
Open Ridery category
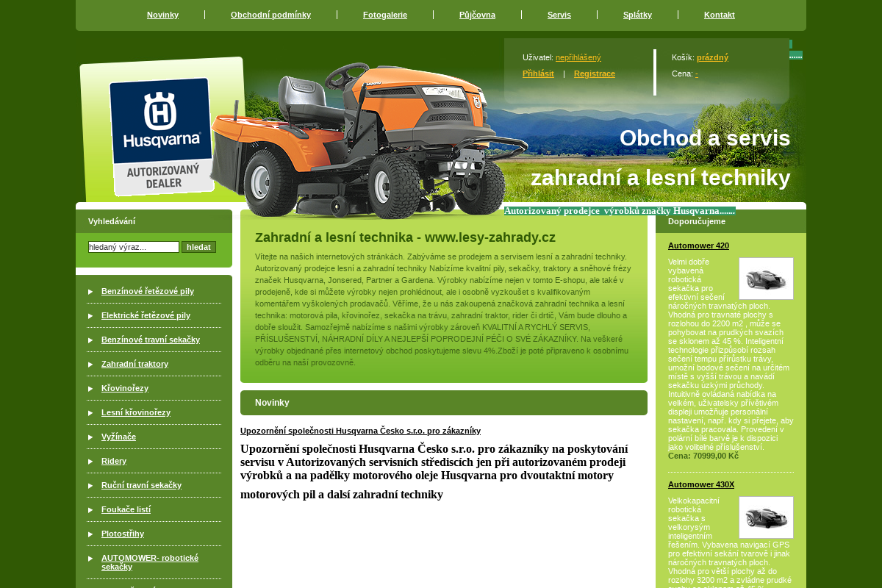coord(114,461)
